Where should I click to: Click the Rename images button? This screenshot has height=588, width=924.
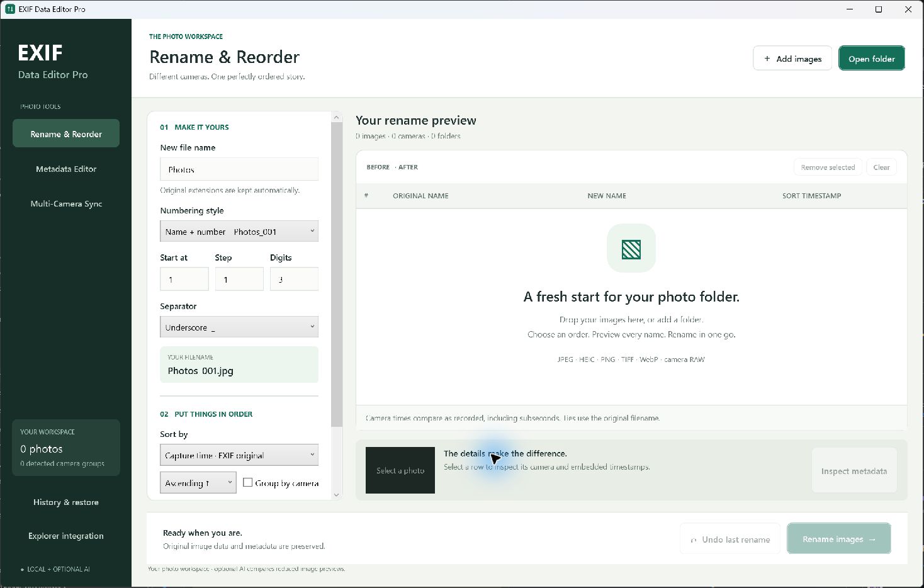(839, 539)
